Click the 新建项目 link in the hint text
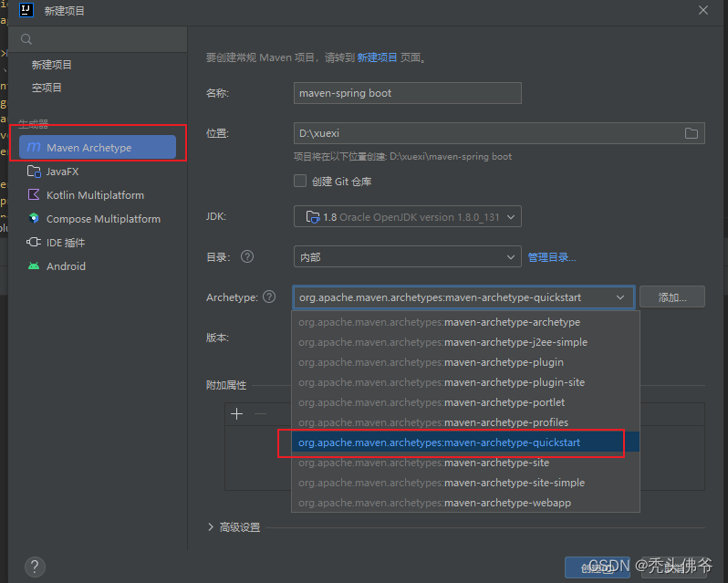Screen dimensions: 728x583 (377, 57)
